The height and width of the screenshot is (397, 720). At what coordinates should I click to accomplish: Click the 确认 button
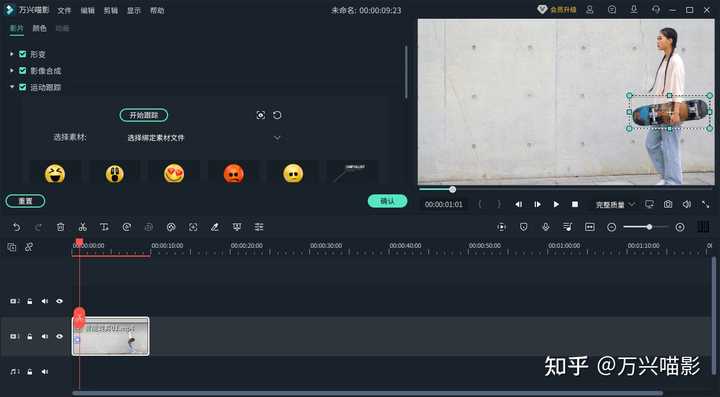pos(387,201)
